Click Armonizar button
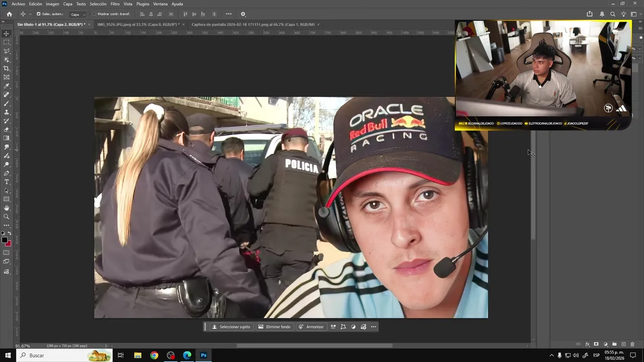 click(x=311, y=327)
